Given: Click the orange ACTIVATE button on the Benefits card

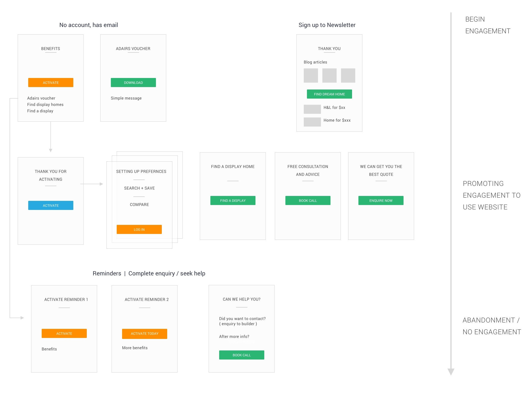Looking at the screenshot, I should point(51,82).
